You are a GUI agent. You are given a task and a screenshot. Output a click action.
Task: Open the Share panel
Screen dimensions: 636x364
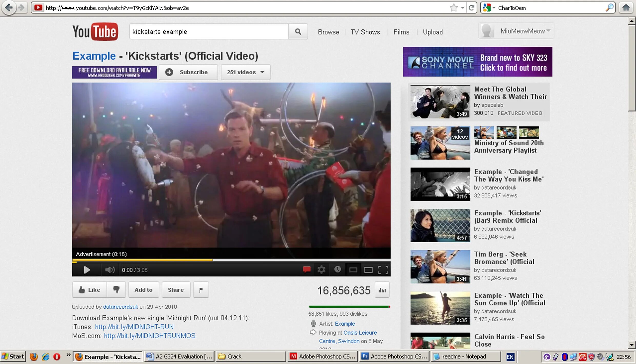tap(176, 290)
